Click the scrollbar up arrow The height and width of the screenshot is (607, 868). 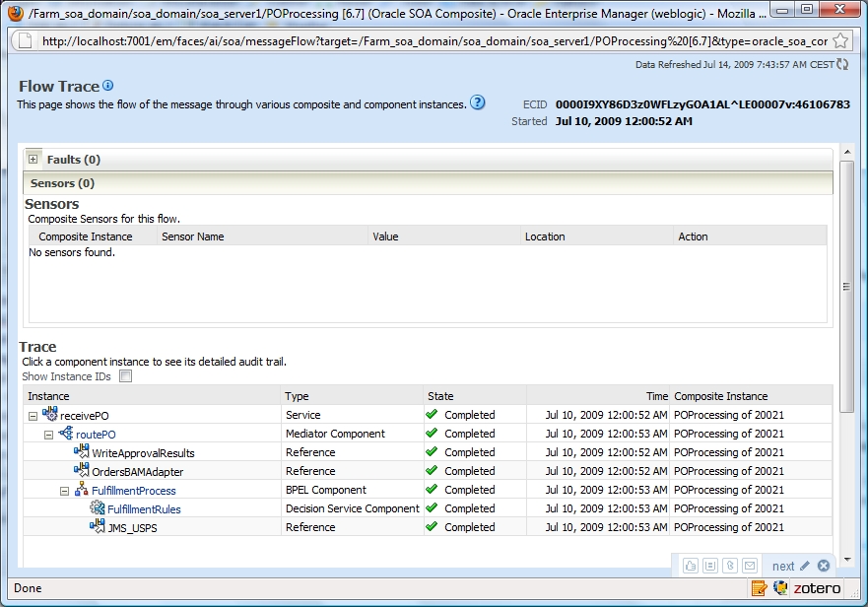click(x=847, y=152)
